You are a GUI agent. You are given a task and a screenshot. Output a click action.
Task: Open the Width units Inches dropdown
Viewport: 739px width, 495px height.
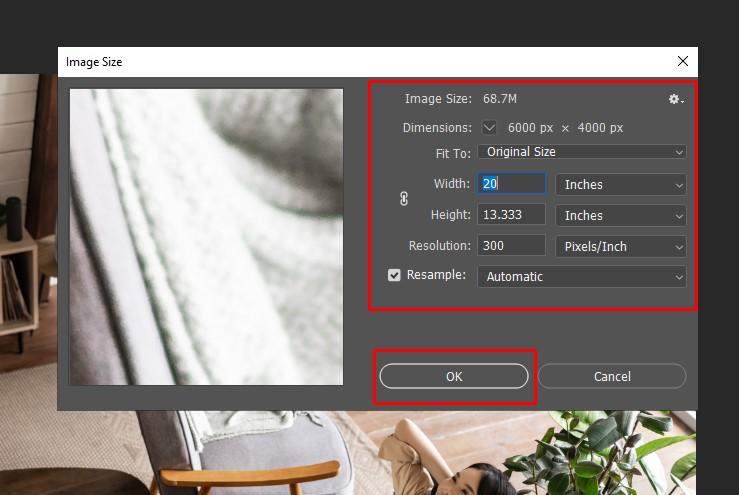pos(621,184)
